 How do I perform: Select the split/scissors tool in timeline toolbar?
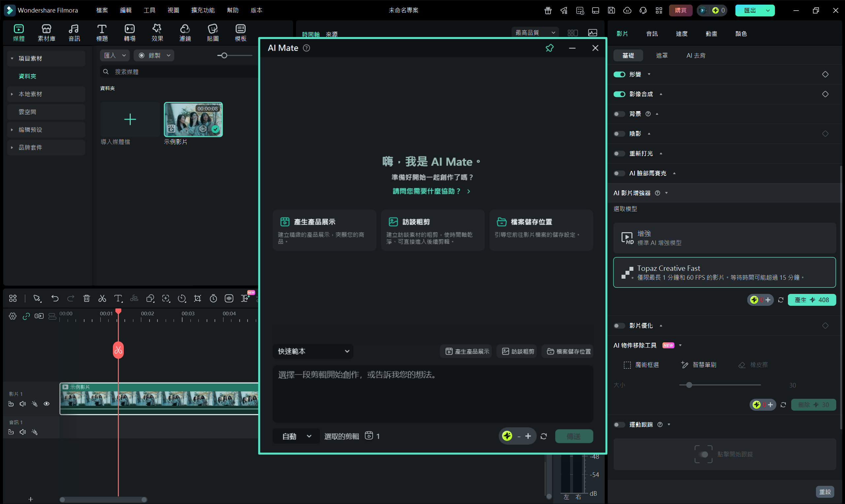click(x=102, y=299)
